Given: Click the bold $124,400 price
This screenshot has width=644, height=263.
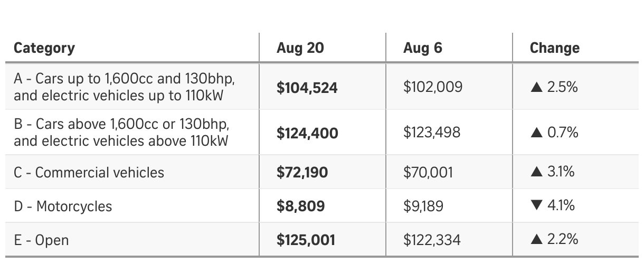Looking at the screenshot, I should click(x=307, y=133).
